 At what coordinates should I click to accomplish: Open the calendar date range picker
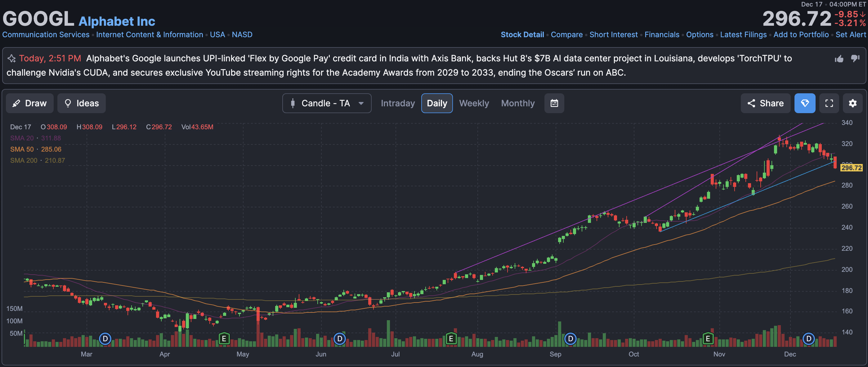(x=554, y=103)
